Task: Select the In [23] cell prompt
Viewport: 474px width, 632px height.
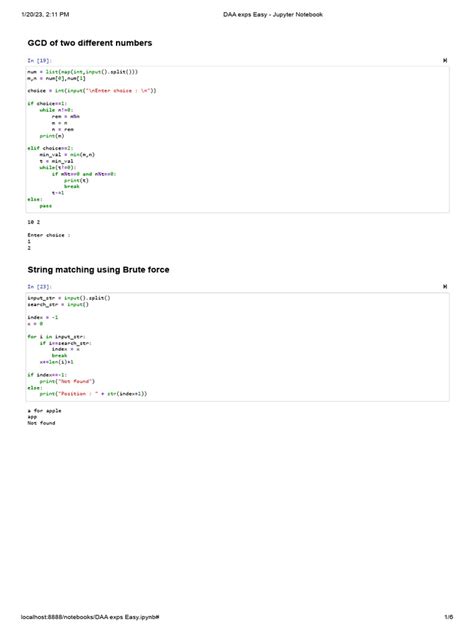Action: pyautogui.click(x=39, y=287)
